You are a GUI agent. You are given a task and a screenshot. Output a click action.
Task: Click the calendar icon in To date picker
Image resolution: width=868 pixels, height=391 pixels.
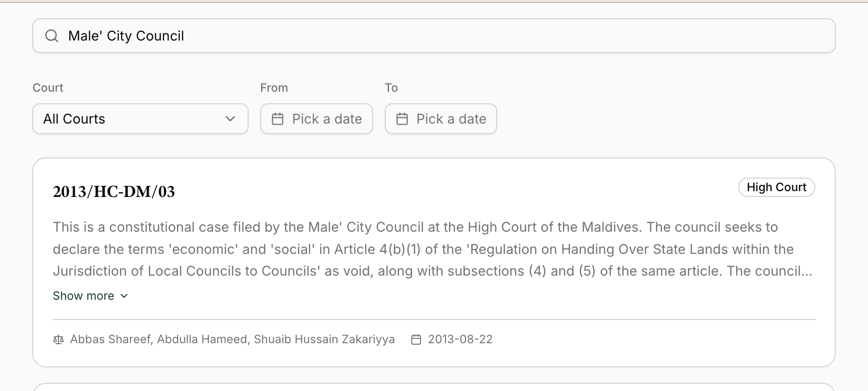[x=402, y=119]
